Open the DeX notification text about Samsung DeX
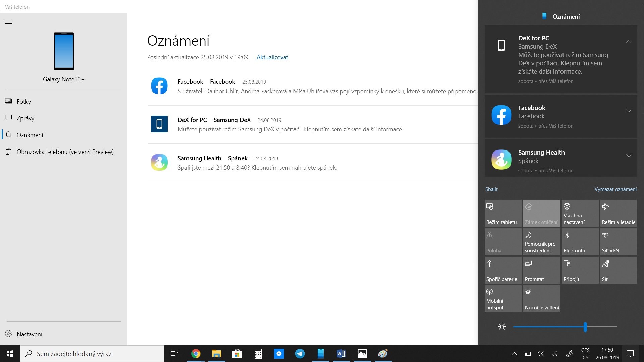 click(x=290, y=129)
